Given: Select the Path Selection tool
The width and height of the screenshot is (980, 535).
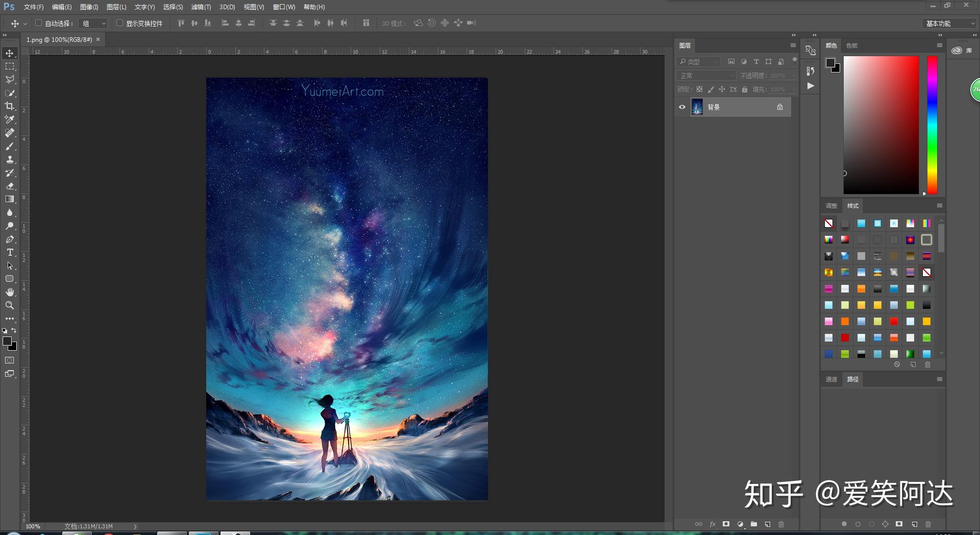Looking at the screenshot, I should click(x=10, y=265).
